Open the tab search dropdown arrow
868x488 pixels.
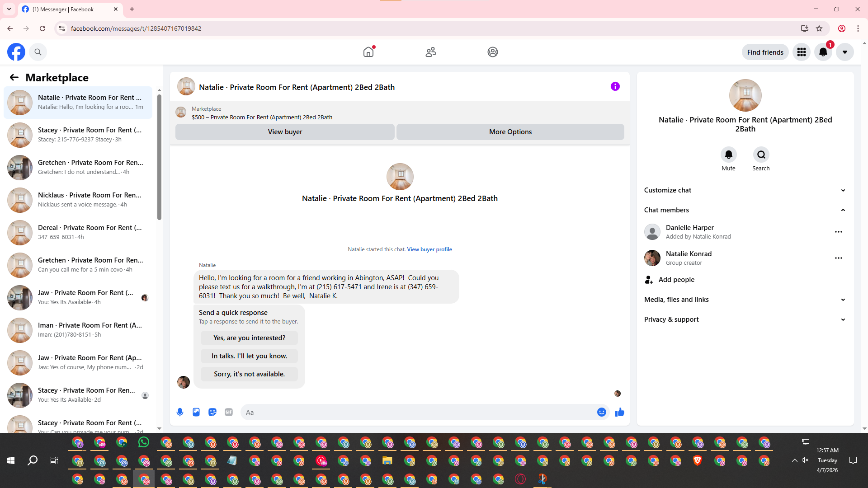pos(9,9)
